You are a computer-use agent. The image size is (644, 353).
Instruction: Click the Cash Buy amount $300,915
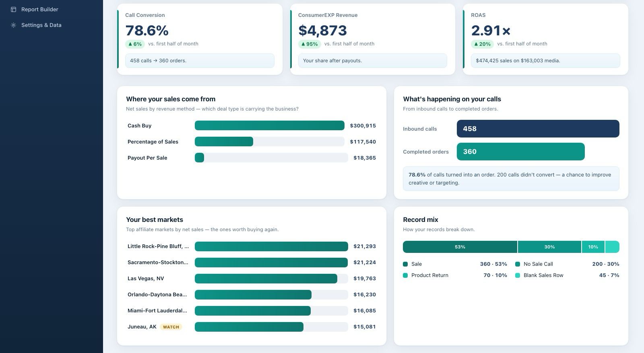coord(363,125)
